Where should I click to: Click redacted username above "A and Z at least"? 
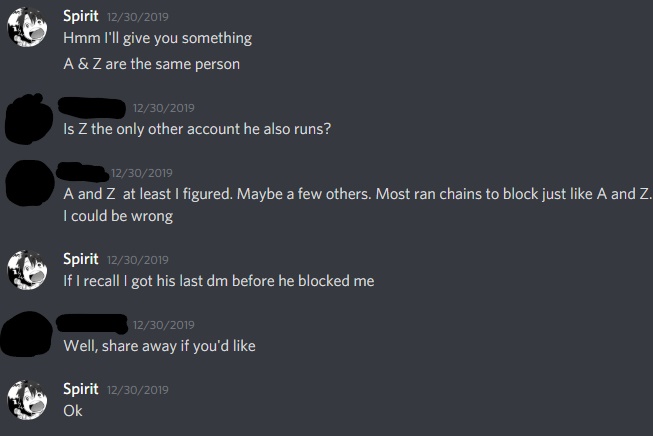pyautogui.click(x=82, y=172)
